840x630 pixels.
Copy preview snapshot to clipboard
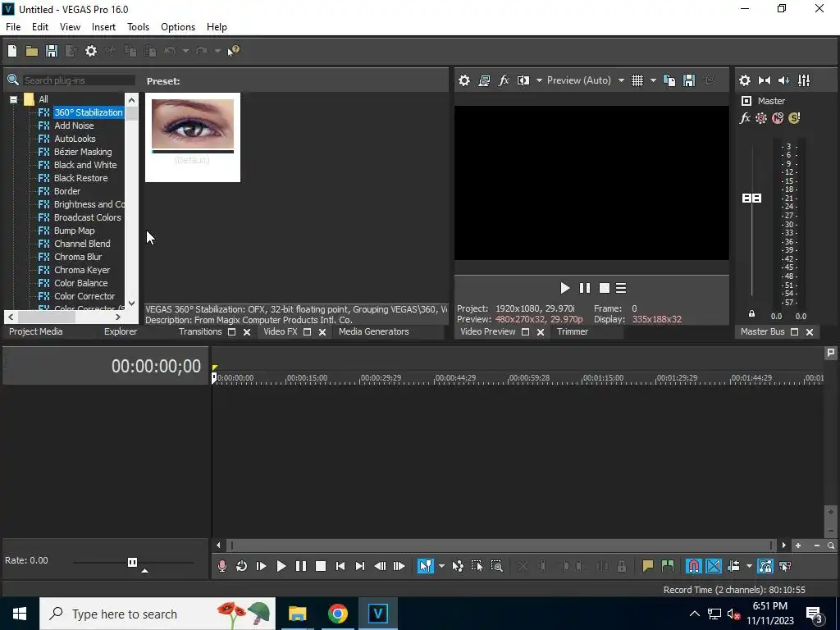pos(669,80)
